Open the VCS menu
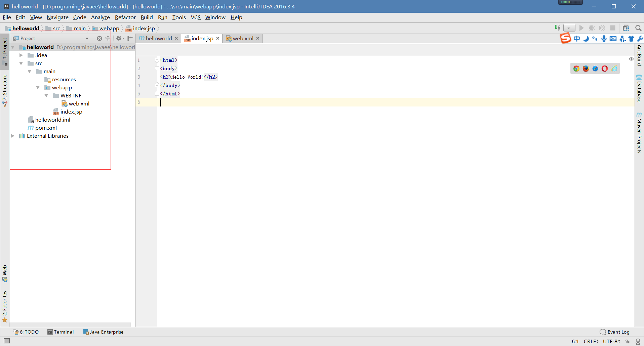Screen dimensions: 644x346 196,17
